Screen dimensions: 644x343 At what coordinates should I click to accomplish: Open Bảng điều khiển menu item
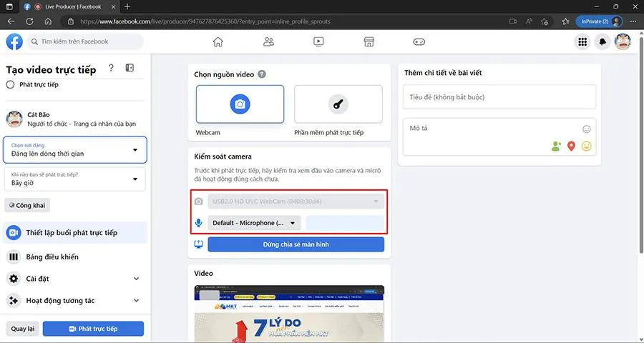pos(74,257)
